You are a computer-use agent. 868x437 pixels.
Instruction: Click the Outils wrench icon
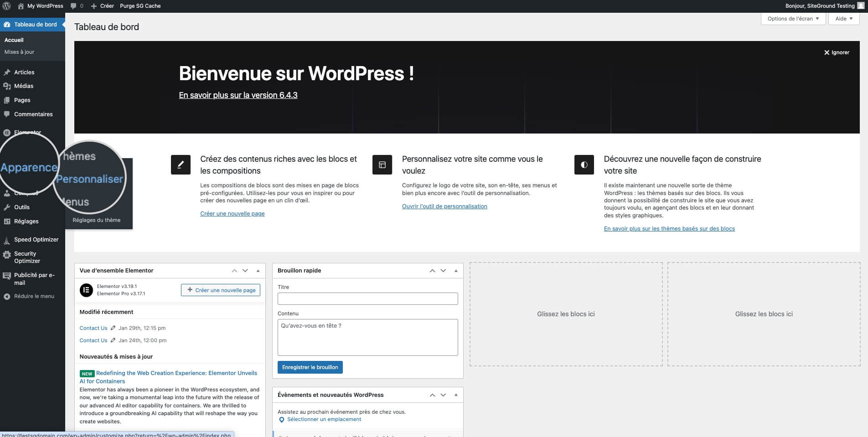click(7, 207)
